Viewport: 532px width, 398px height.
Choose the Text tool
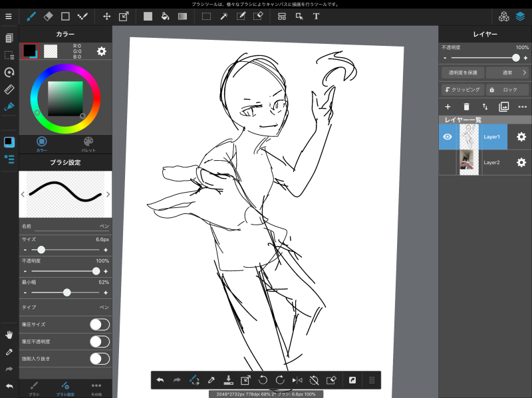[316, 16]
